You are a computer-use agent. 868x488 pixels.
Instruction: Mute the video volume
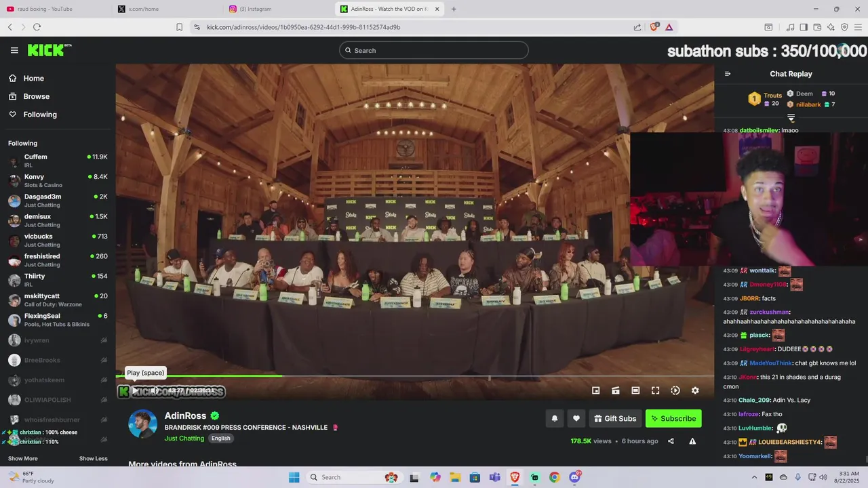pyautogui.click(x=155, y=390)
